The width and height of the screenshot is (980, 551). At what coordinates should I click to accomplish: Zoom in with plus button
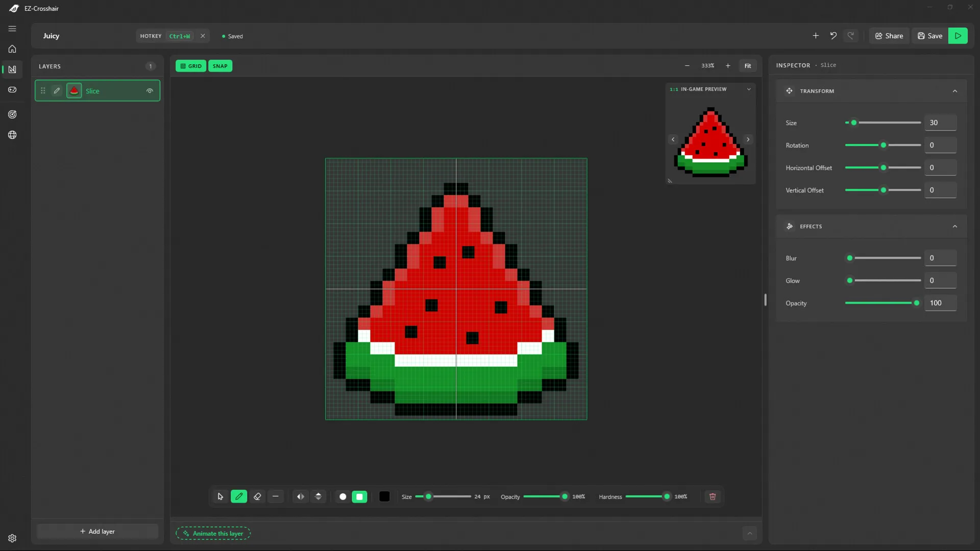click(728, 66)
